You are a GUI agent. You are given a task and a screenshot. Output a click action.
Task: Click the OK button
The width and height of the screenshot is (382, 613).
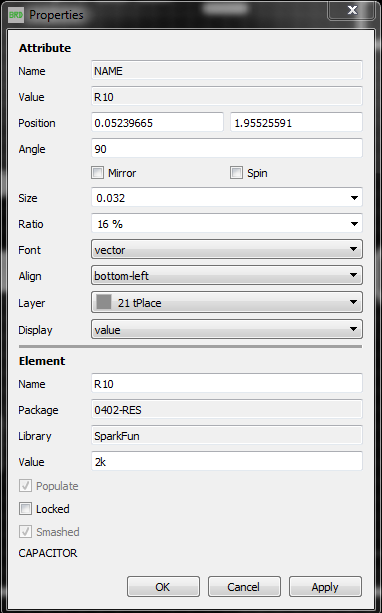tap(163, 587)
